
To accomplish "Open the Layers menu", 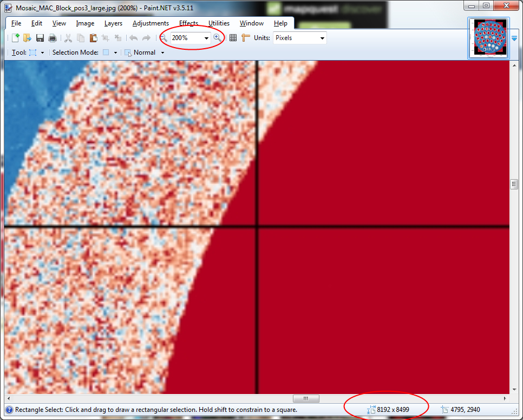I will point(113,23).
